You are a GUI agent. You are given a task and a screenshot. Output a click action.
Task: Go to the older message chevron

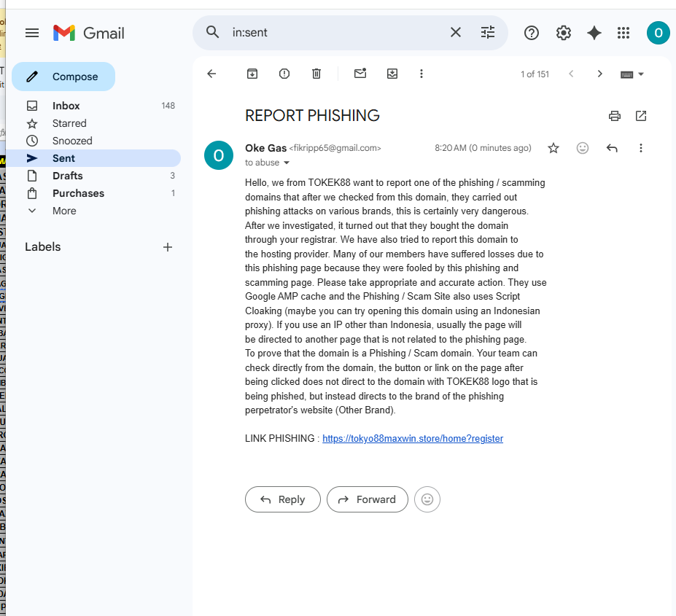coord(599,74)
